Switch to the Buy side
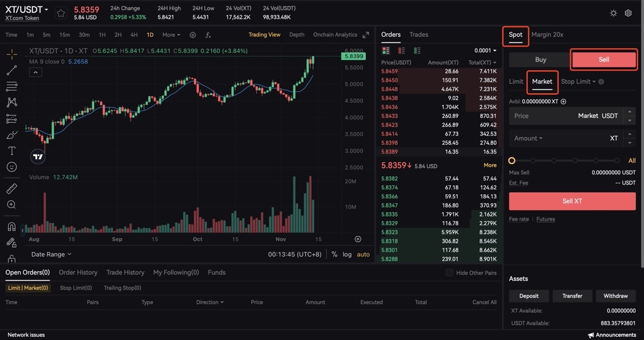 tap(540, 59)
